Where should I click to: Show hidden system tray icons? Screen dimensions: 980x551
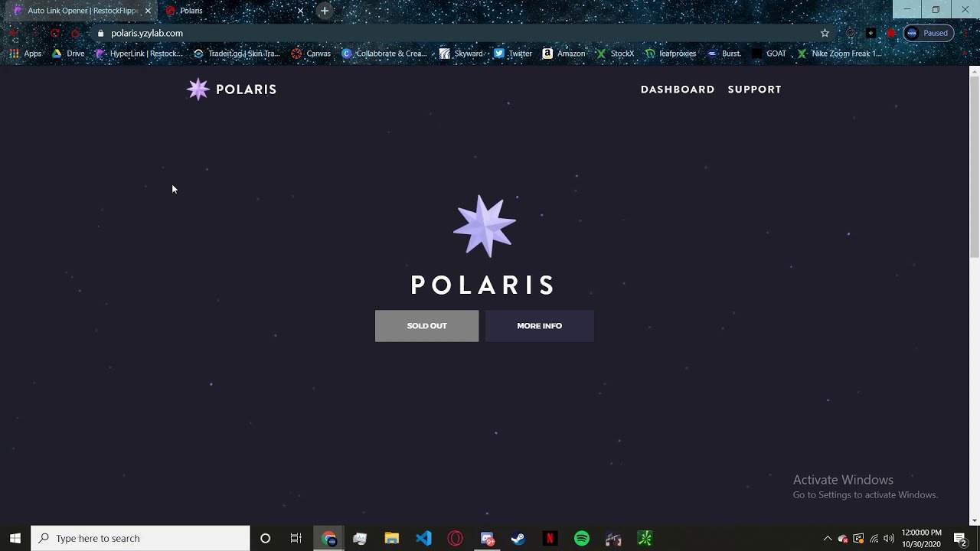point(828,538)
